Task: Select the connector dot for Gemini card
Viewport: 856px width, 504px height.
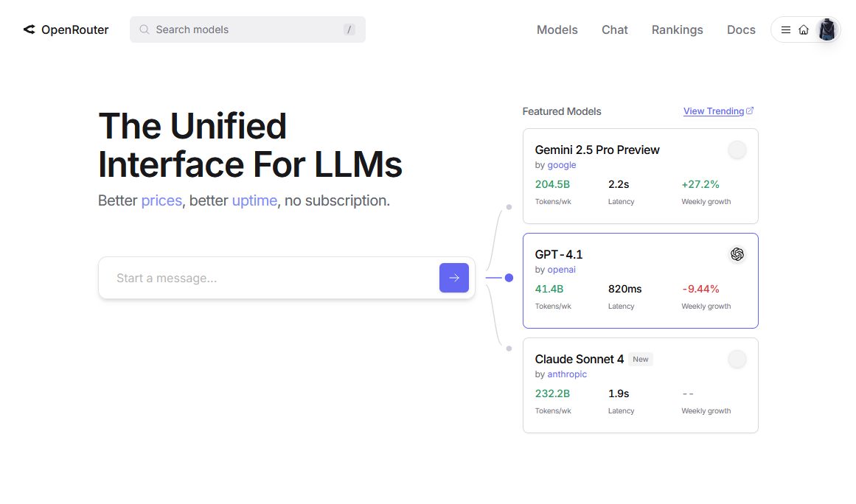Action: pos(509,207)
